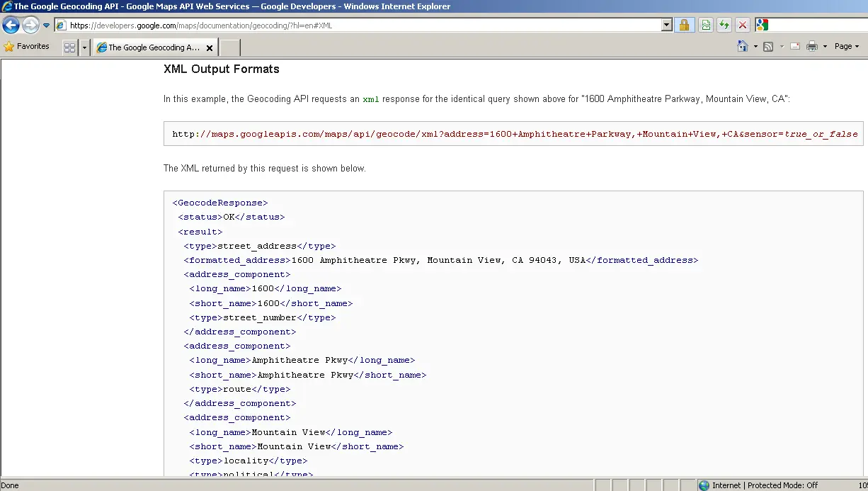Click the Read Mail envelope icon

[x=795, y=47]
